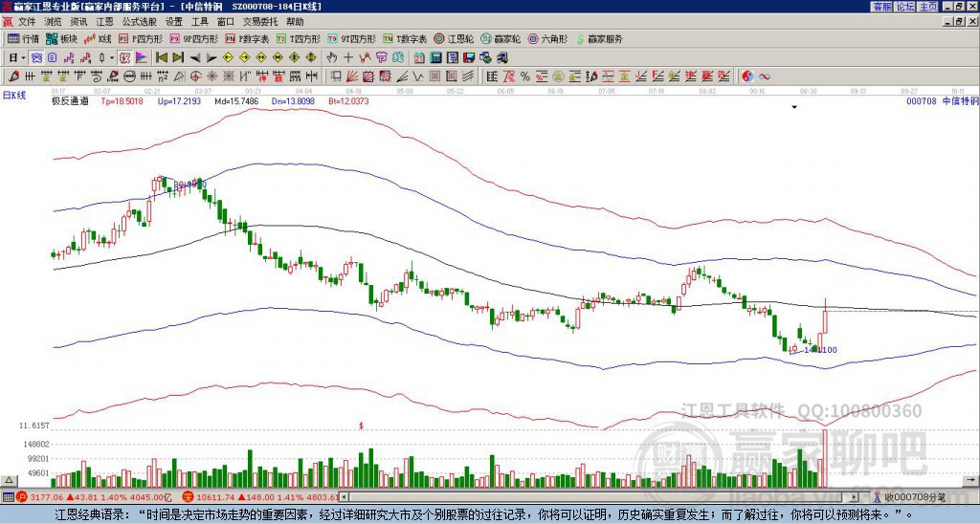Click the percent sign tool icon
The width and height of the screenshot is (980, 524).
(525, 76)
